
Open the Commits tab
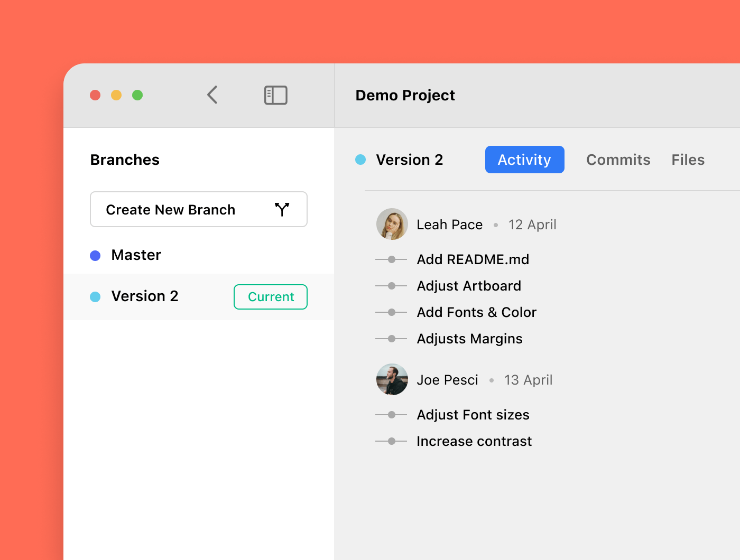click(618, 160)
